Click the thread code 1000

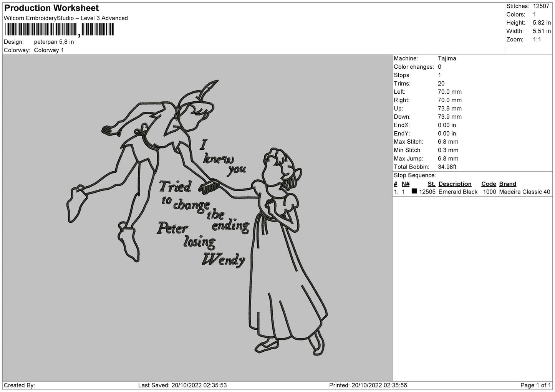pyautogui.click(x=489, y=192)
